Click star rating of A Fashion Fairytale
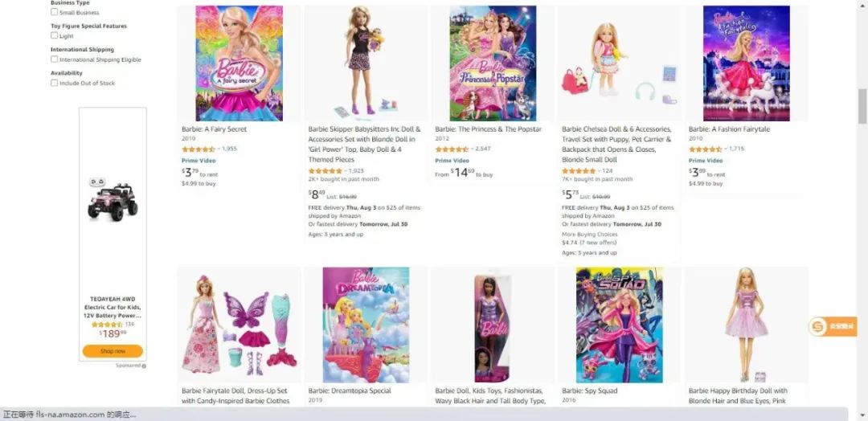Viewport: 868px width, 421px height. click(x=706, y=149)
